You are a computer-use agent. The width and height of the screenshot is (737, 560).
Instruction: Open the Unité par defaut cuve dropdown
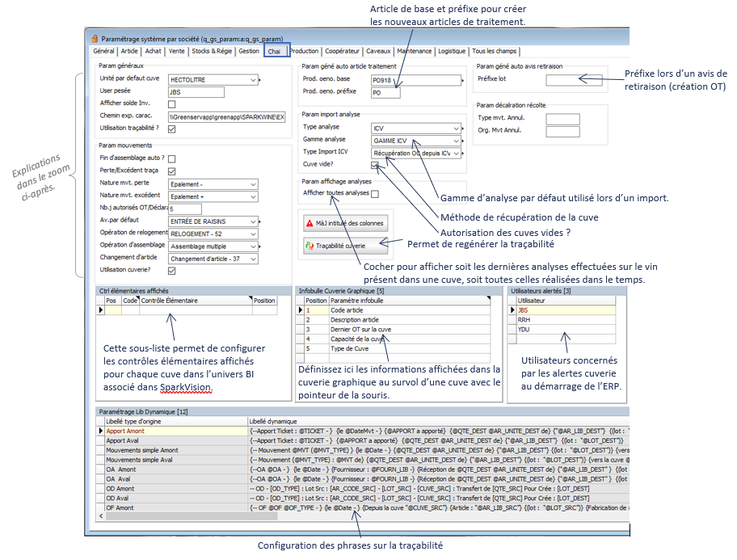pos(253,80)
